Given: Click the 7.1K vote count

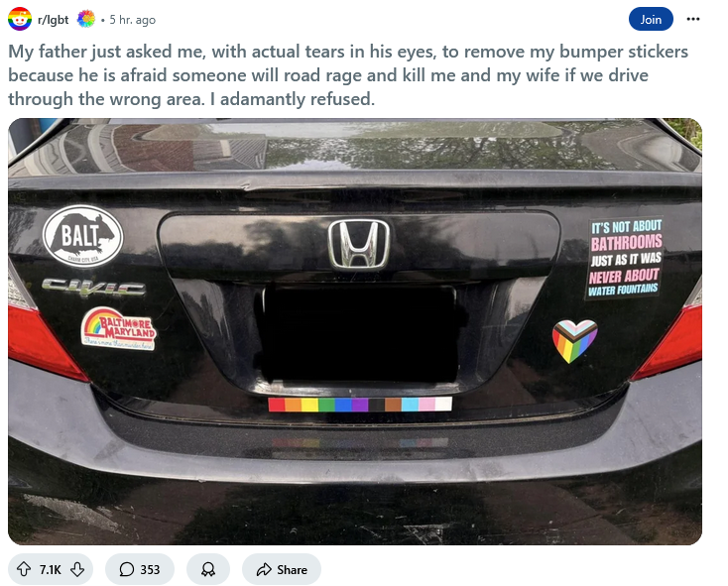Looking at the screenshot, I should (x=51, y=569).
